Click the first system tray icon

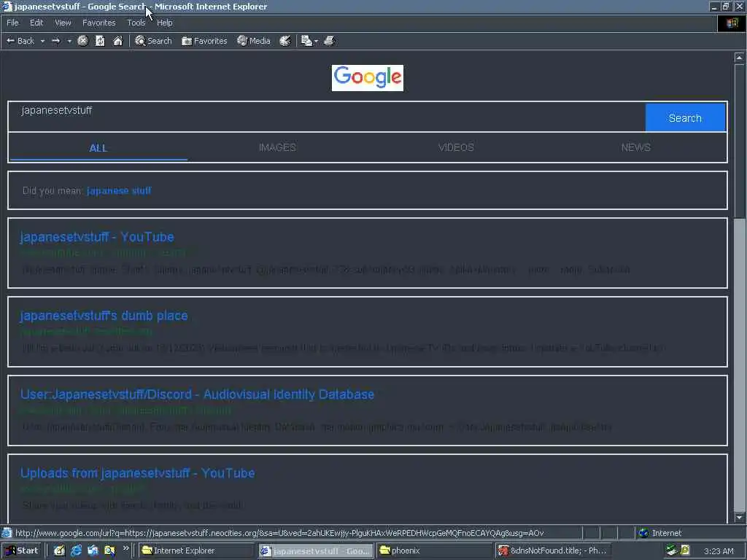point(672,551)
